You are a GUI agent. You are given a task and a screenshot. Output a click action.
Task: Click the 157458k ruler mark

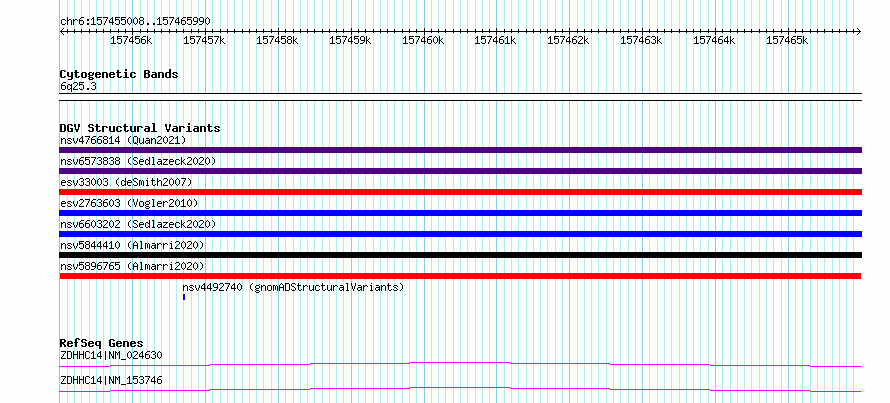277,40
